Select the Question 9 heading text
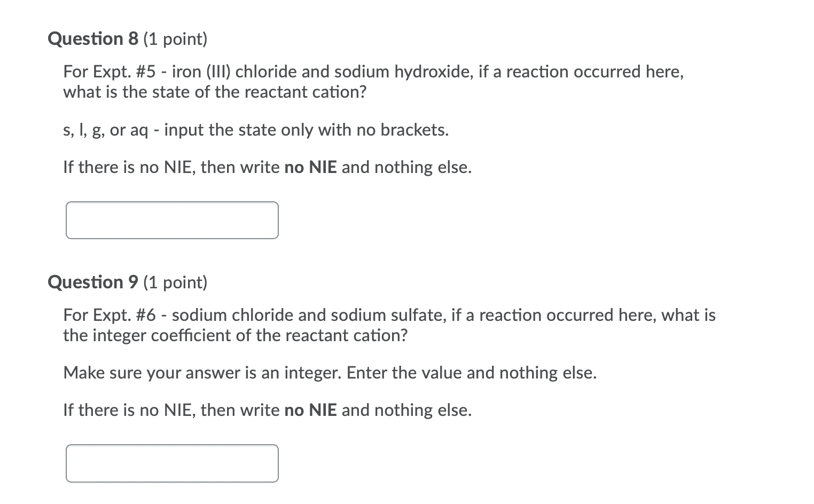Image resolution: width=814 pixels, height=504 pixels. click(x=92, y=282)
